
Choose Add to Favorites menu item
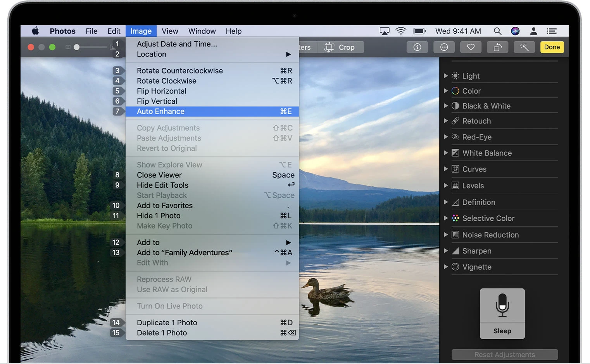[x=212, y=206]
